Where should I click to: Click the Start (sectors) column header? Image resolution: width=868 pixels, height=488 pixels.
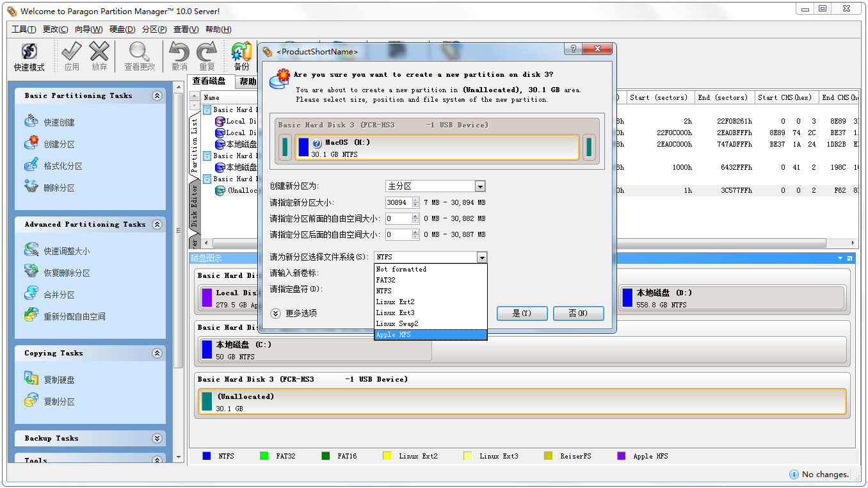tap(659, 97)
